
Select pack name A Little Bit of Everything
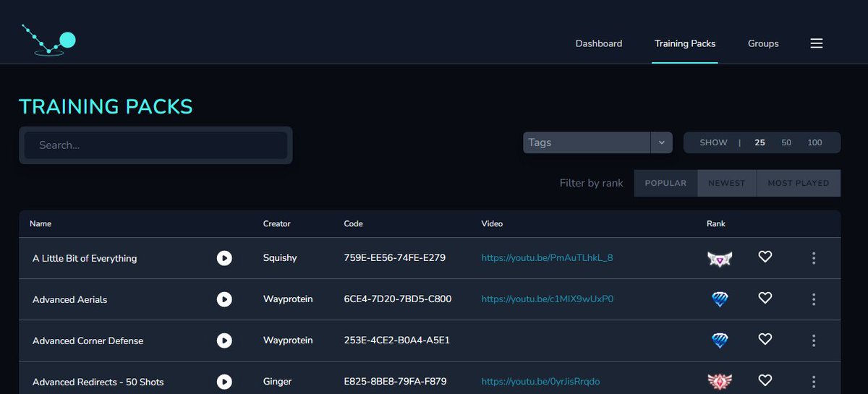pyautogui.click(x=85, y=258)
